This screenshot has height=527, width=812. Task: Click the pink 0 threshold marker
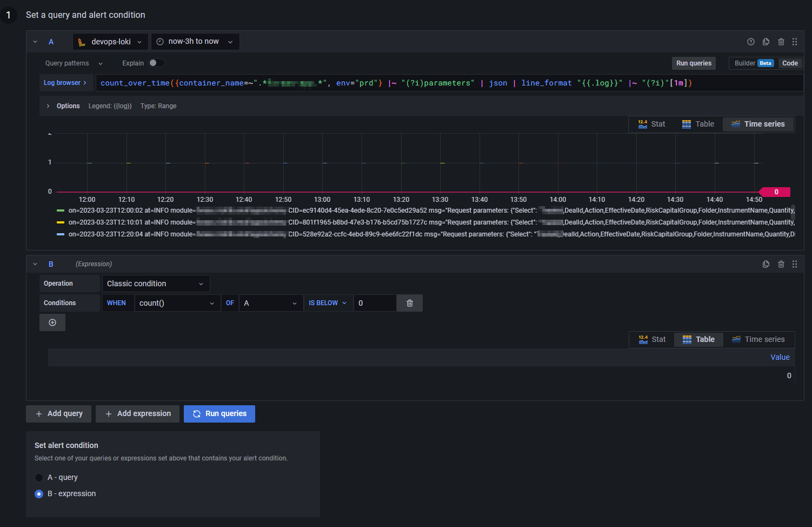pos(775,192)
